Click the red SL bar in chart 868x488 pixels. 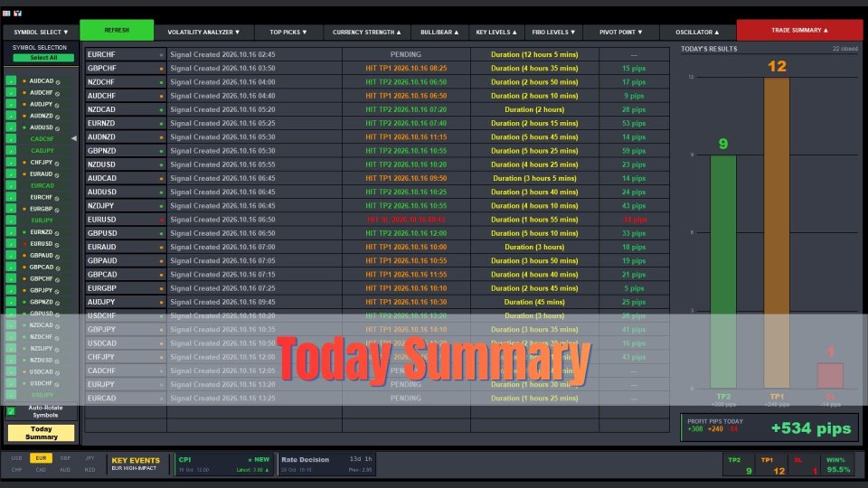tap(830, 376)
